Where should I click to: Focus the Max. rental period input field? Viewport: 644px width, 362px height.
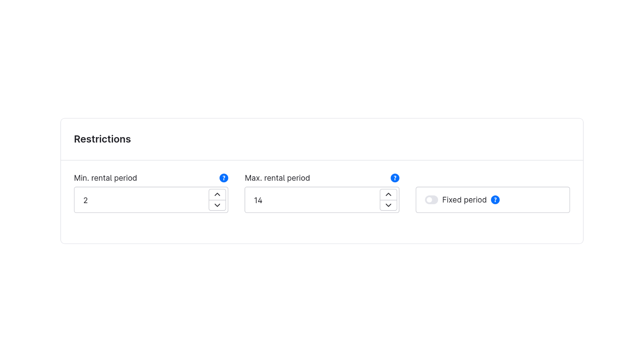click(x=322, y=200)
